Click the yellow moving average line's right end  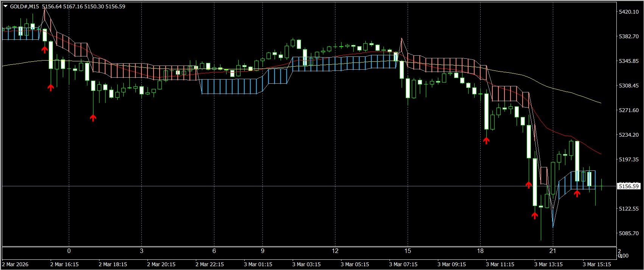click(x=600, y=103)
